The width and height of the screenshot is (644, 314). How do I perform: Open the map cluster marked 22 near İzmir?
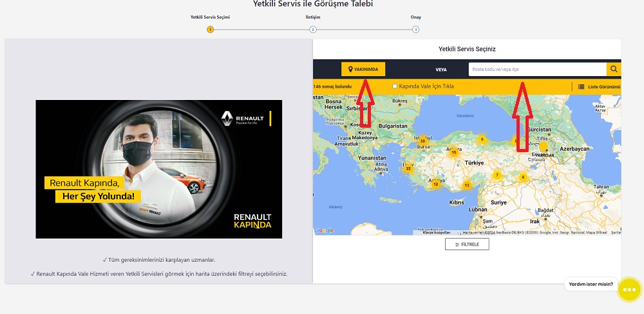pos(408,168)
